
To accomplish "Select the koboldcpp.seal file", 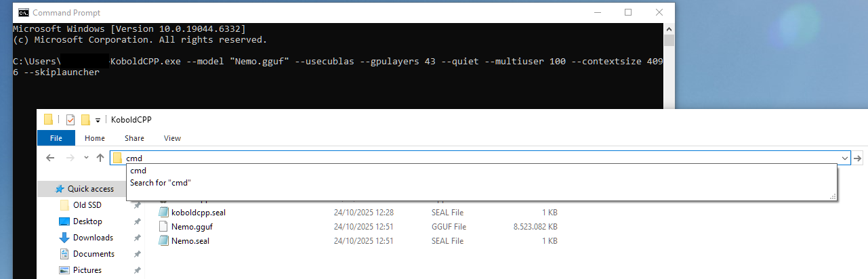I will point(199,212).
